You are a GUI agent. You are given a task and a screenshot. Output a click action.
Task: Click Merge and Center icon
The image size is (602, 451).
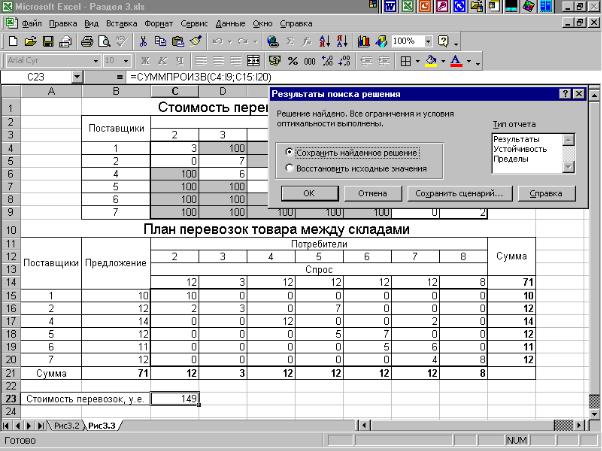253,61
